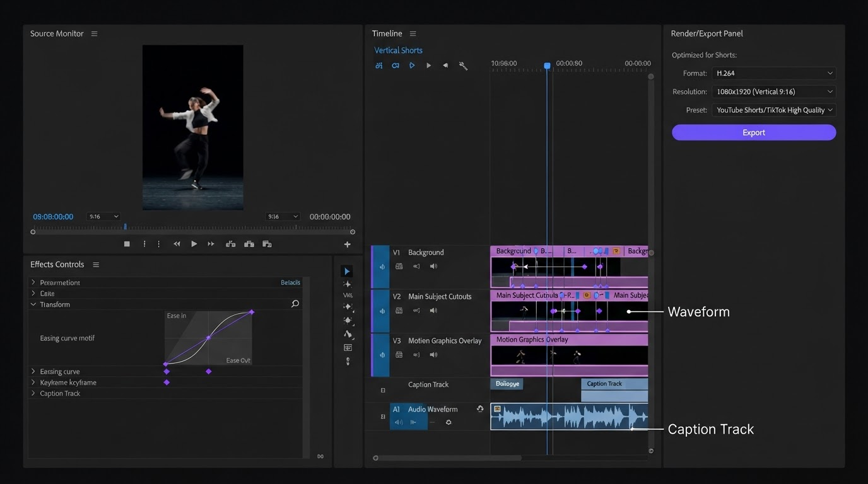
Task: Open the Effects Controls panel menu
Action: click(x=96, y=265)
